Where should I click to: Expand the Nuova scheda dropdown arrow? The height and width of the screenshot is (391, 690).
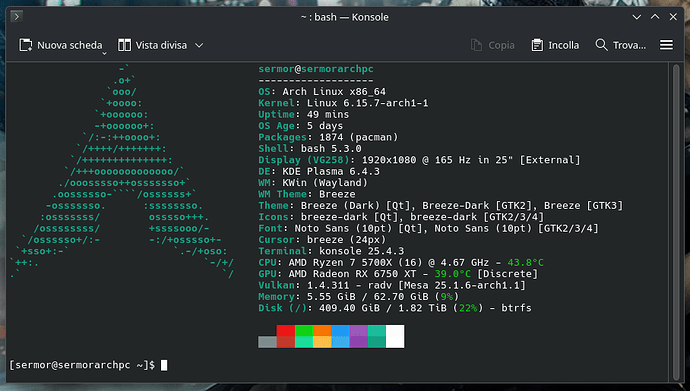click(x=104, y=53)
